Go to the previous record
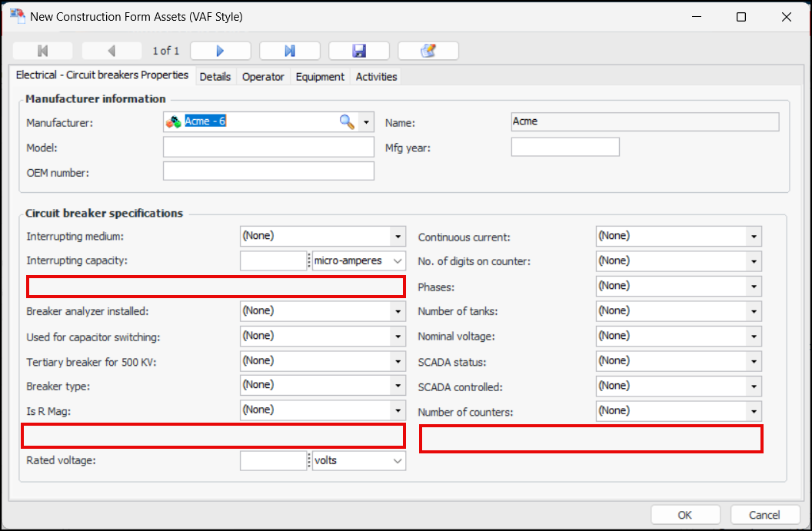The width and height of the screenshot is (812, 531). [112, 51]
